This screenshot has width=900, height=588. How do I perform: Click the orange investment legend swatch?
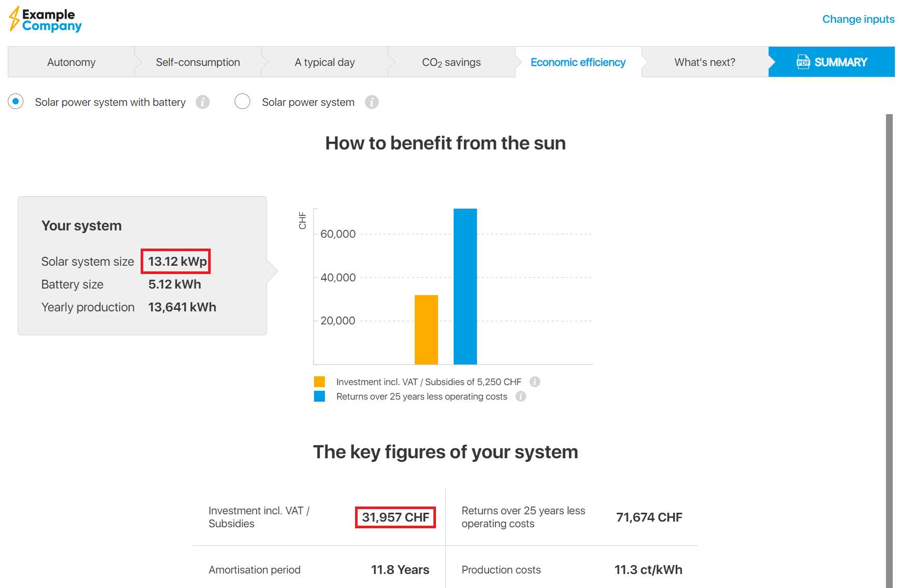[319, 382]
